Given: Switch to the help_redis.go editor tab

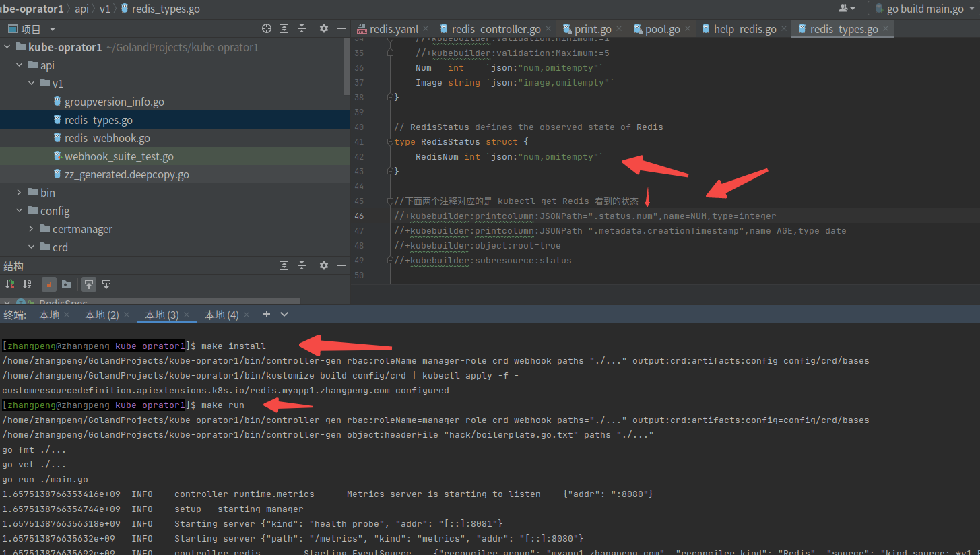Looking at the screenshot, I should [x=744, y=29].
